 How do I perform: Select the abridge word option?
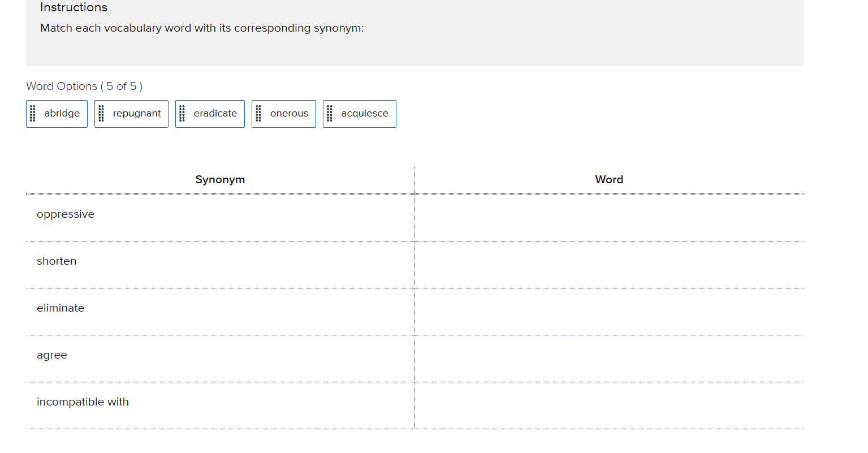(62, 114)
